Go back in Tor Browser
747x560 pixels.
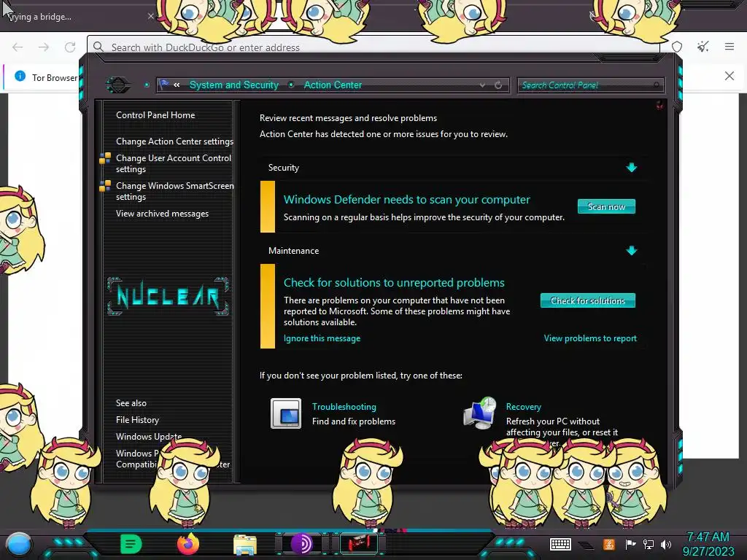(x=18, y=47)
